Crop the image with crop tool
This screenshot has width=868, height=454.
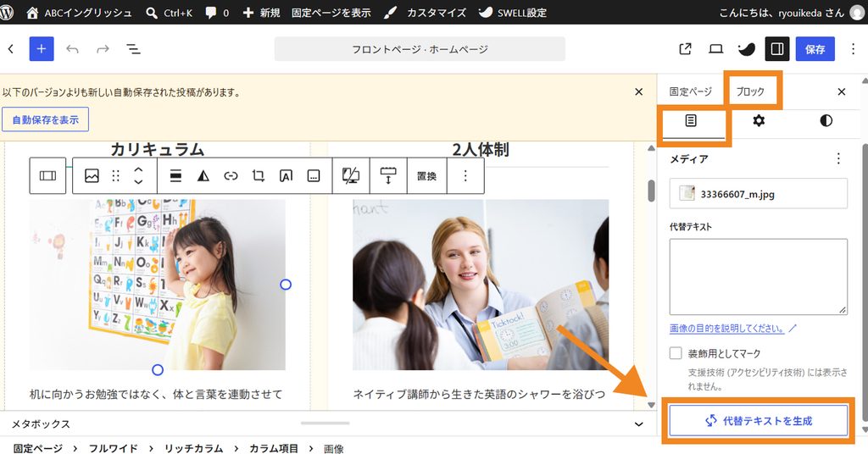pyautogui.click(x=259, y=176)
